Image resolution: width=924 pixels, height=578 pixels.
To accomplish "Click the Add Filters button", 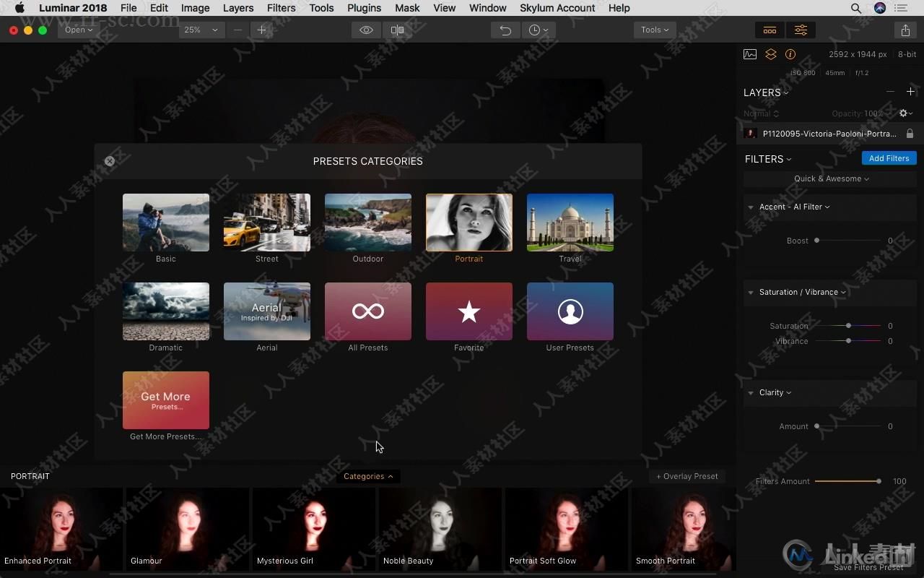I will (x=889, y=158).
